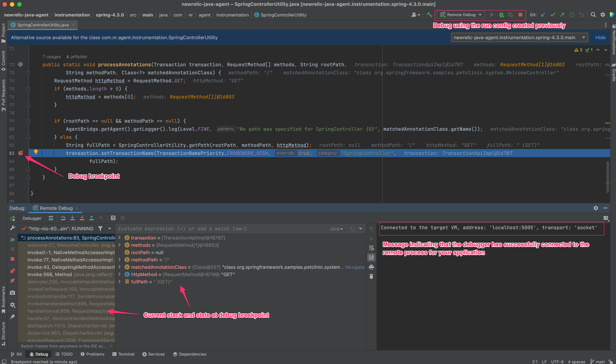Open debug panel settings gear at top right
This screenshot has height=364, width=616.
click(x=596, y=208)
